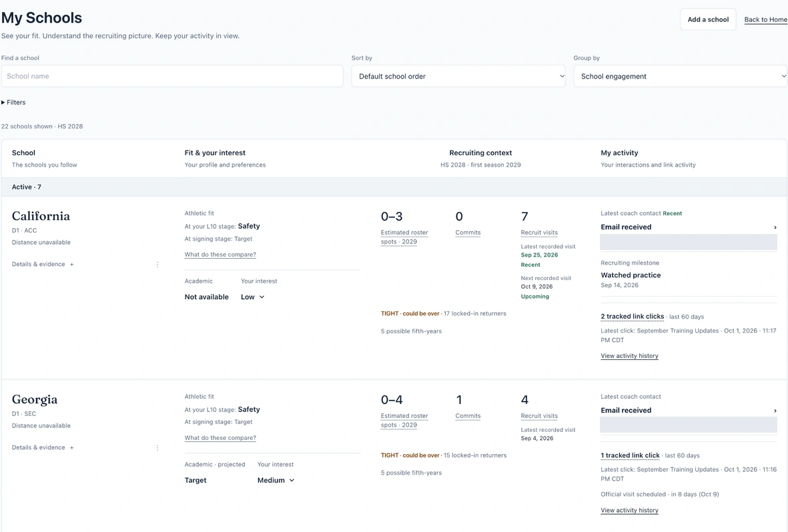This screenshot has width=788, height=532.
Task: Expand the Filters disclosure triangle
Action: (x=3, y=103)
